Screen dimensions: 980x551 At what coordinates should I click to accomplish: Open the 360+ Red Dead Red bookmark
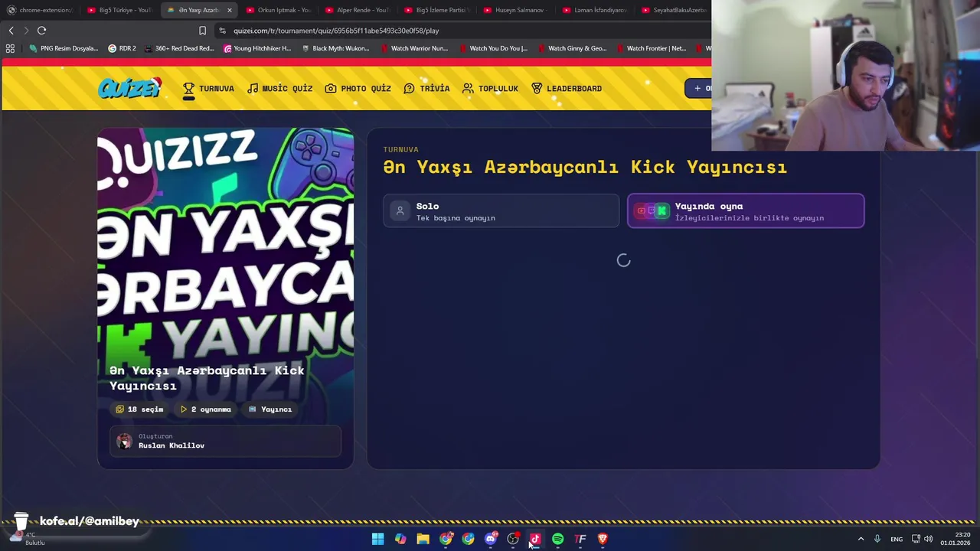click(x=179, y=48)
